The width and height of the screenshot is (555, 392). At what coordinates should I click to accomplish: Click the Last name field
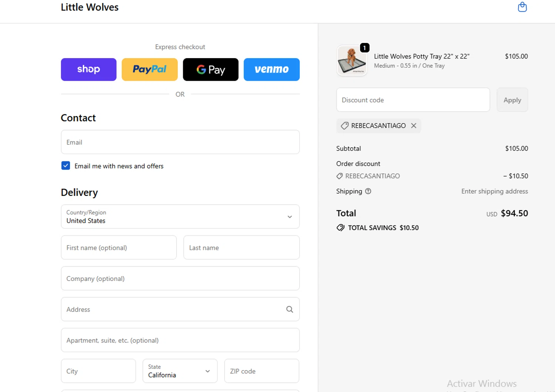242,247
